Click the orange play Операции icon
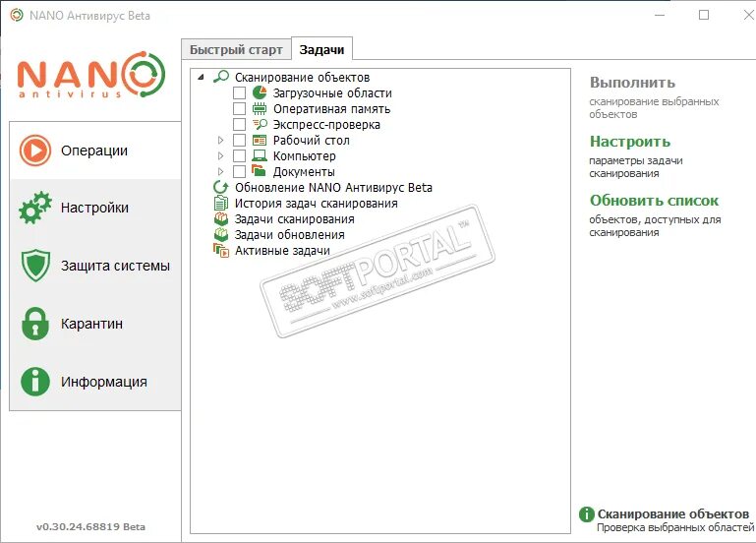Image resolution: width=756 pixels, height=543 pixels. click(34, 151)
